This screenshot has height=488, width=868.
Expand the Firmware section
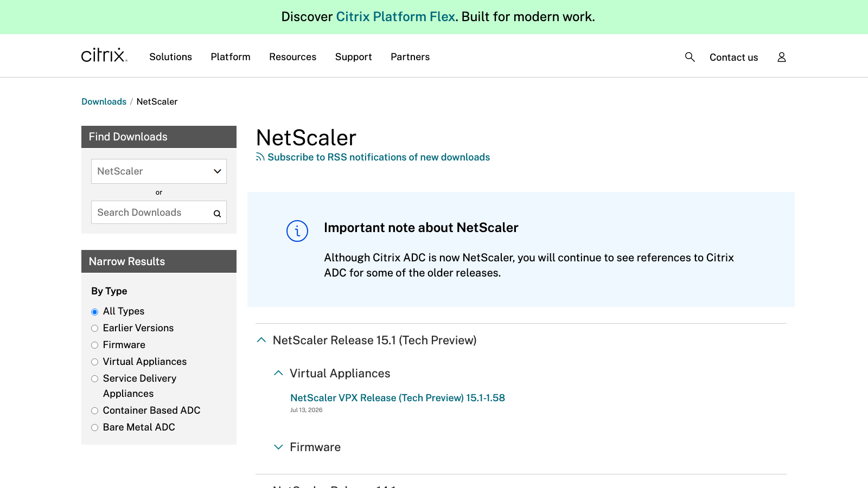tap(278, 447)
